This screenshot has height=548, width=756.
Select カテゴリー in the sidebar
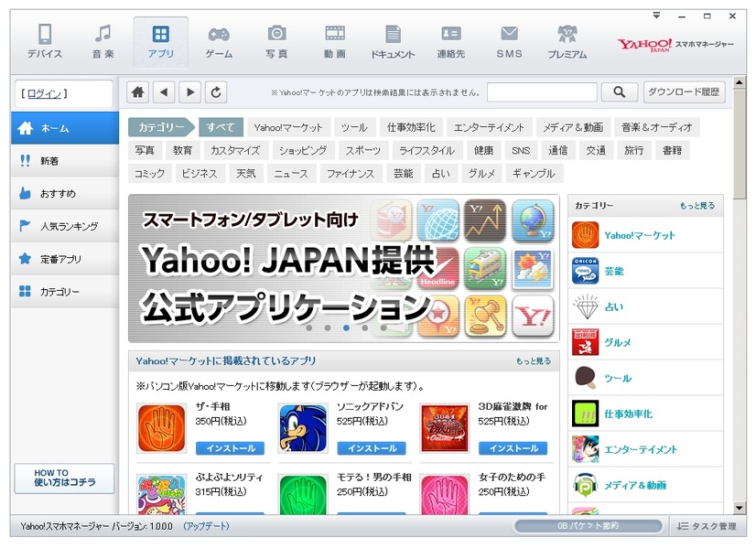[x=65, y=292]
